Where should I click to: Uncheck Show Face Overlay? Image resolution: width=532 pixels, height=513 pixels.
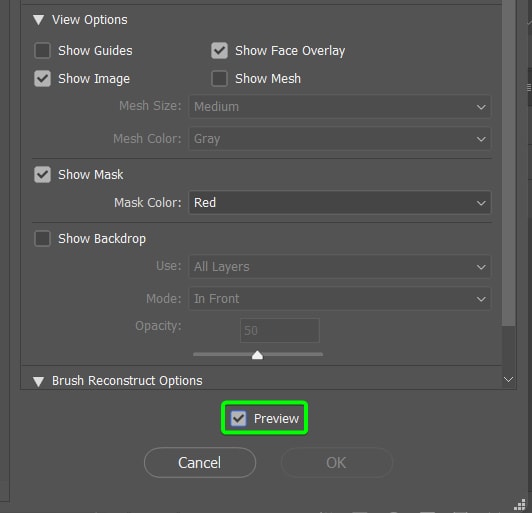220,51
